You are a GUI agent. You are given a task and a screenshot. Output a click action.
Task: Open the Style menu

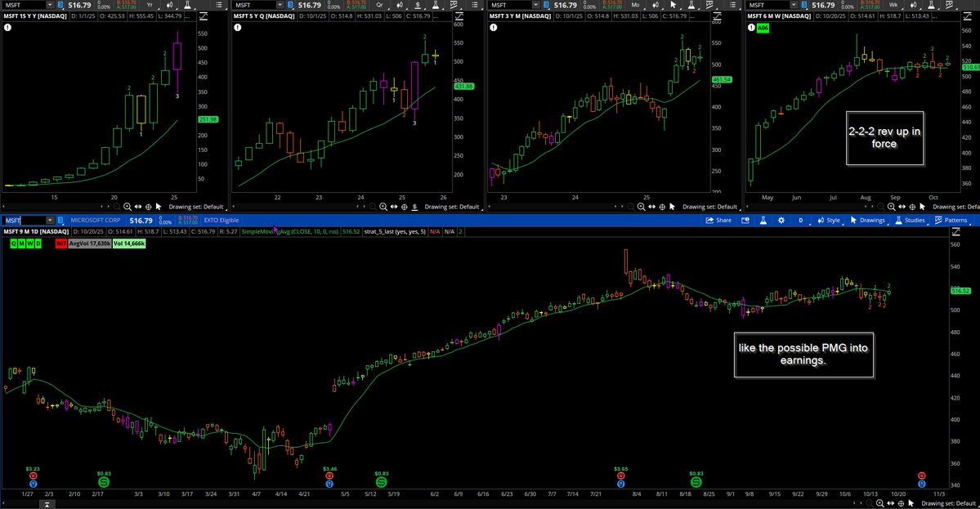pos(830,220)
